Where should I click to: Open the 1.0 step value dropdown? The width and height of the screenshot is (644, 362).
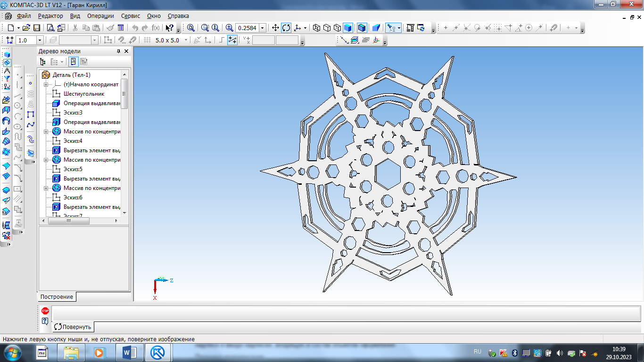[40, 41]
